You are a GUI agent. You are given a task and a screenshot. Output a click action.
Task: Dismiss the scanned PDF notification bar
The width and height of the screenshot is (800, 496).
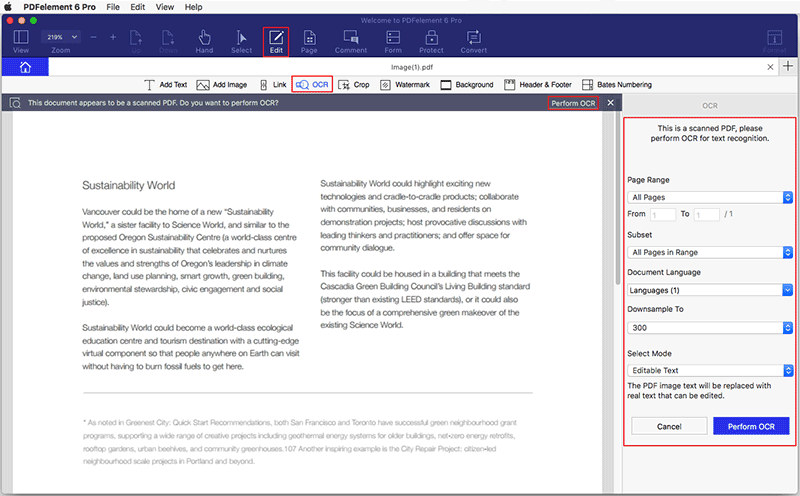click(x=611, y=103)
